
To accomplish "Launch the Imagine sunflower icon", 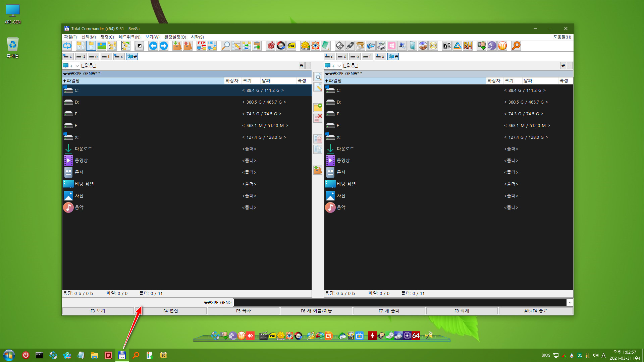I will pyautogui.click(x=305, y=46).
